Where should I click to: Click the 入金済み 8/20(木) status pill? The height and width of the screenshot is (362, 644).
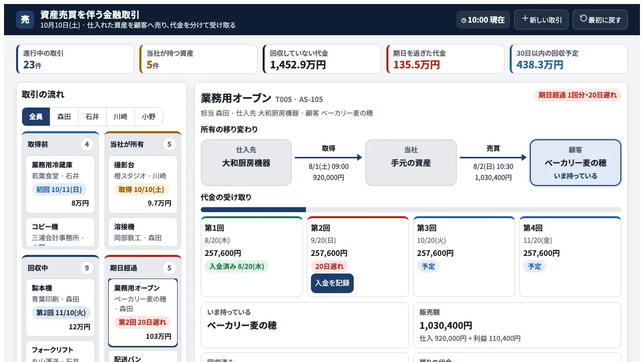pyautogui.click(x=236, y=266)
